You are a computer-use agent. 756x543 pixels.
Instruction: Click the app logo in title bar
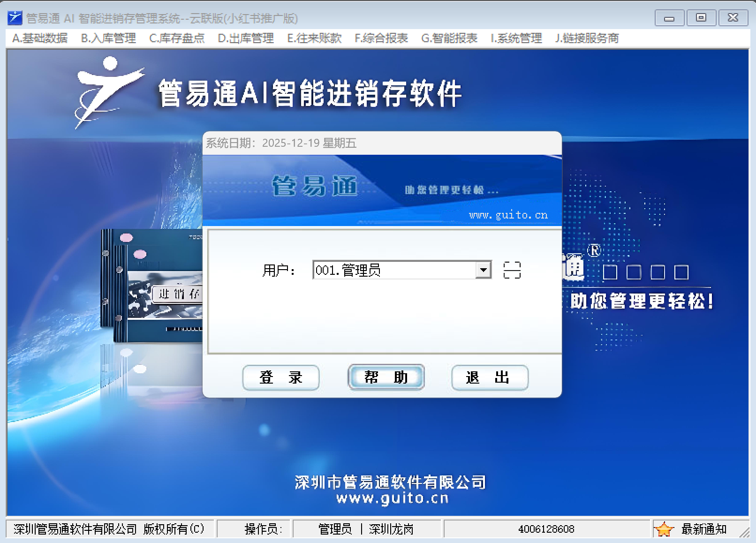15,18
